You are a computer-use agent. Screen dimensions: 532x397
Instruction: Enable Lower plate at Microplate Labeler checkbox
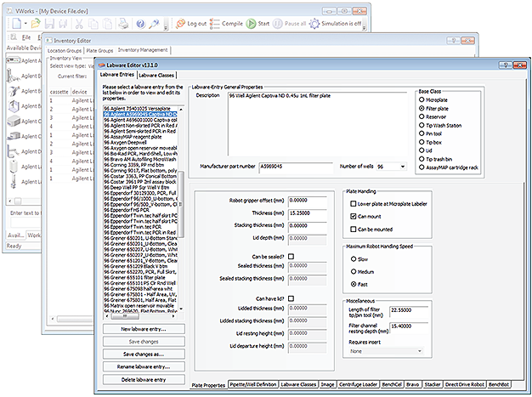tap(354, 203)
